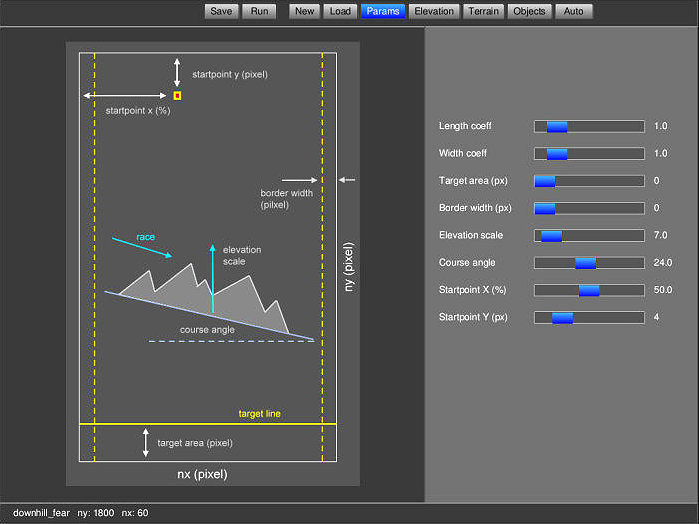Click the Length coeff value 1.0
Screen dimensions: 699x524
tap(660, 126)
